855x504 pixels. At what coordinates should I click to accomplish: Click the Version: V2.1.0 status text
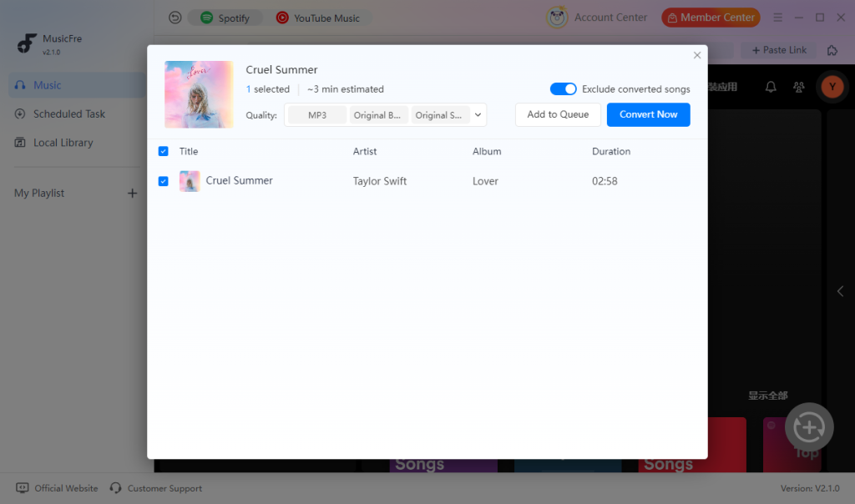(810, 488)
